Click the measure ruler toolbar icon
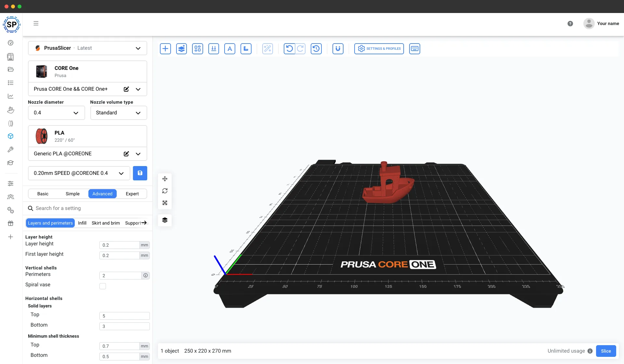The height and width of the screenshot is (364, 624). coord(246,49)
